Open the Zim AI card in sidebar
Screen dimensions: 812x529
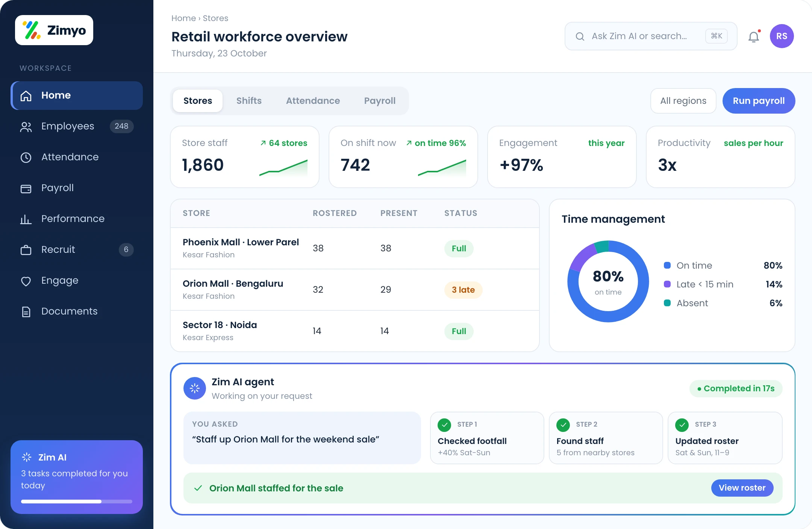coord(77,477)
